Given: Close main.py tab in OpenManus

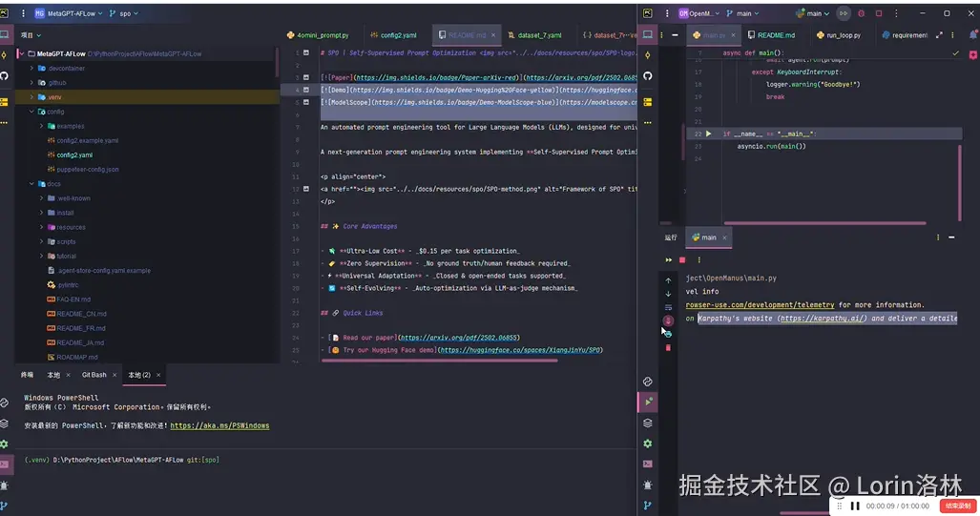Looking at the screenshot, I should pos(733,35).
